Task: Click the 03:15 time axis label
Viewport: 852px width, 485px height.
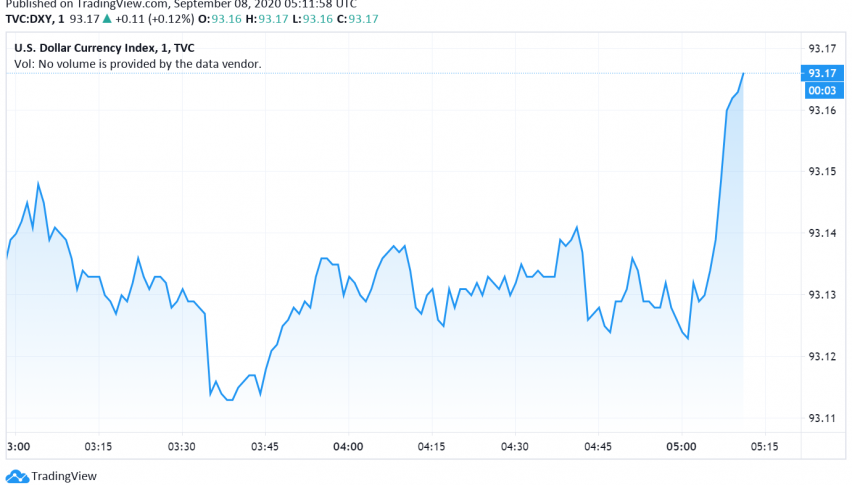Action: (98, 446)
